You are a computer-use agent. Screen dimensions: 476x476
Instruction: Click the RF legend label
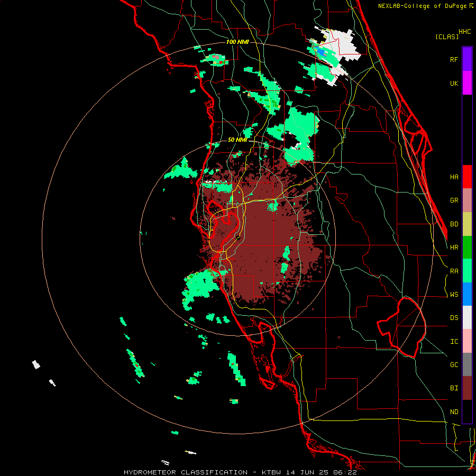tap(454, 59)
